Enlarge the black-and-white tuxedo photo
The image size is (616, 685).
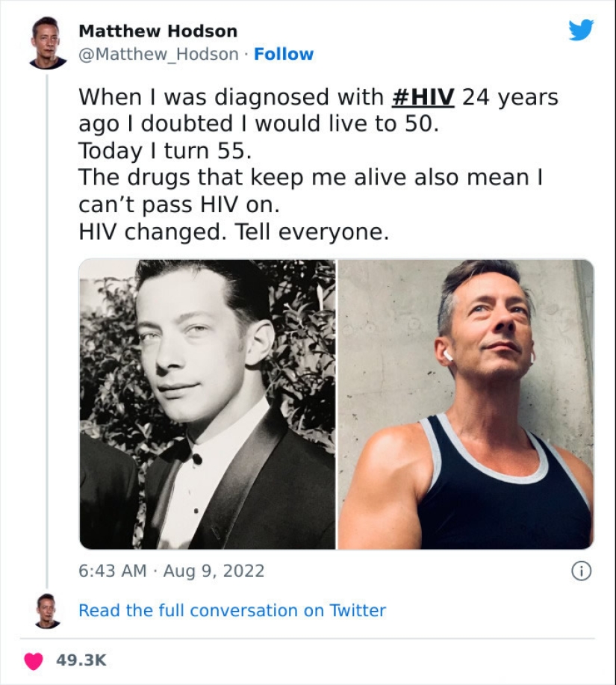tap(208, 404)
